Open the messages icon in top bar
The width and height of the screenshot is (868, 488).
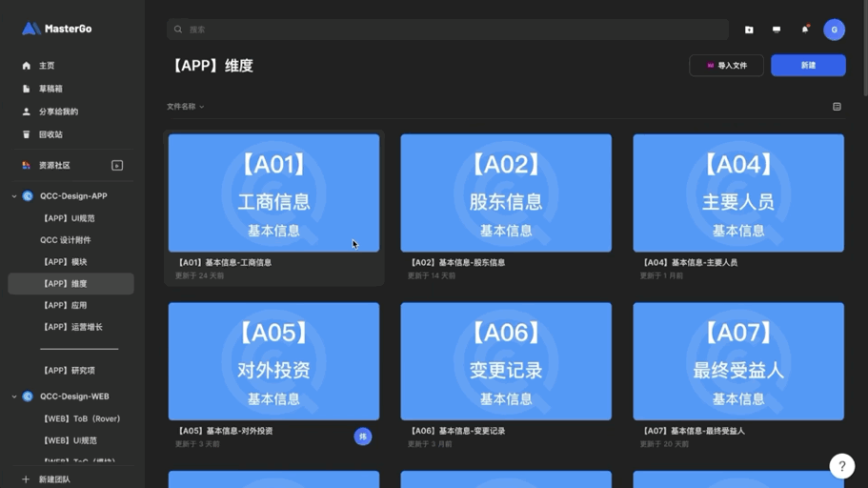click(x=777, y=30)
